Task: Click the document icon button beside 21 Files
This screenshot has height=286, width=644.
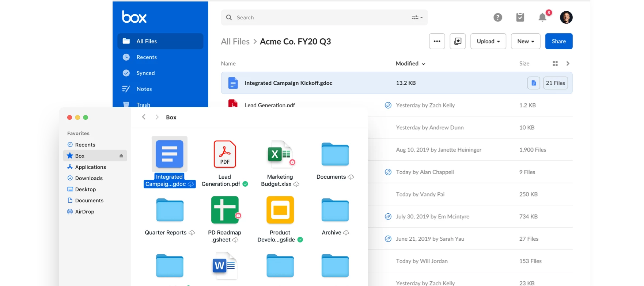Action: tap(534, 83)
